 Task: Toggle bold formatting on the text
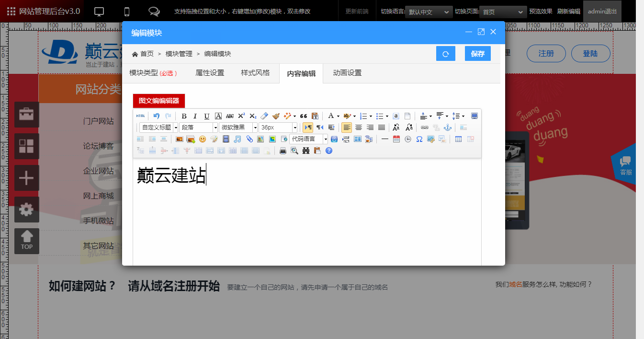coord(184,116)
